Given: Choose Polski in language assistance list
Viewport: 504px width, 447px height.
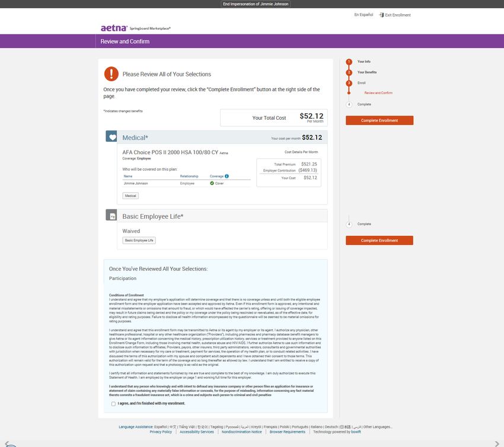Looking at the screenshot, I should click(x=285, y=427).
